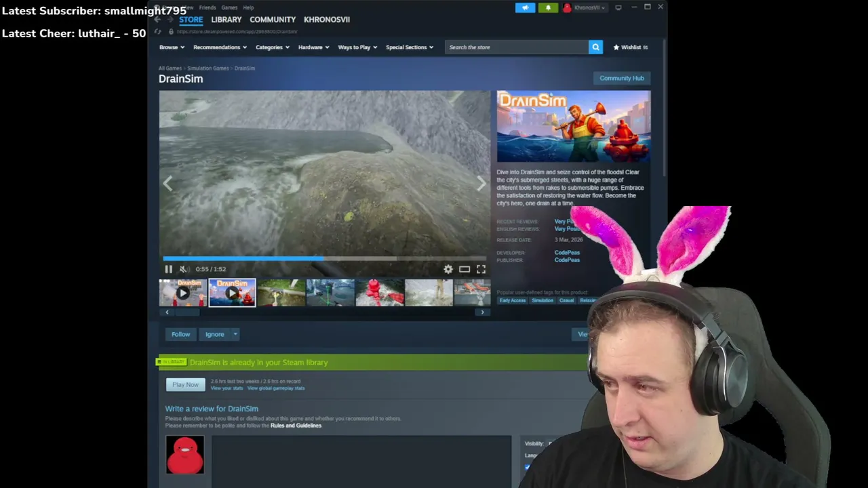Click the DrainSim header capsule image
The height and width of the screenshot is (488, 868).
[574, 127]
